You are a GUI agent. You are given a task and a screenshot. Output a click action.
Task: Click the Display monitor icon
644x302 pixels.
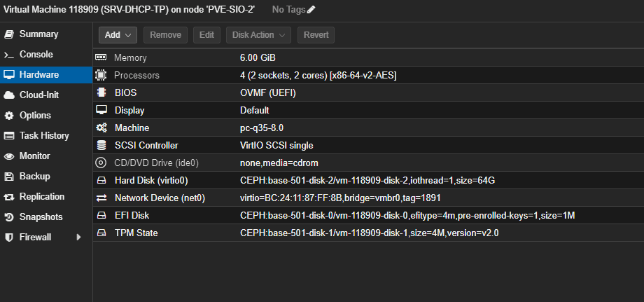point(101,110)
